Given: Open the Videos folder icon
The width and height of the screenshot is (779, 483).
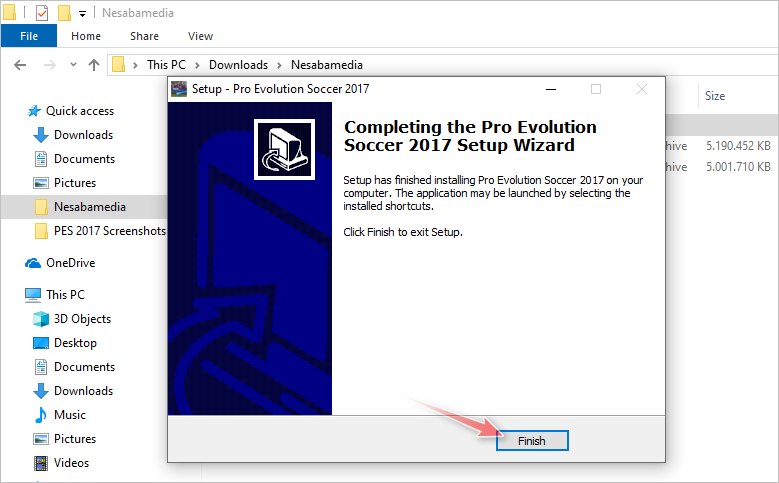Looking at the screenshot, I should [x=41, y=463].
